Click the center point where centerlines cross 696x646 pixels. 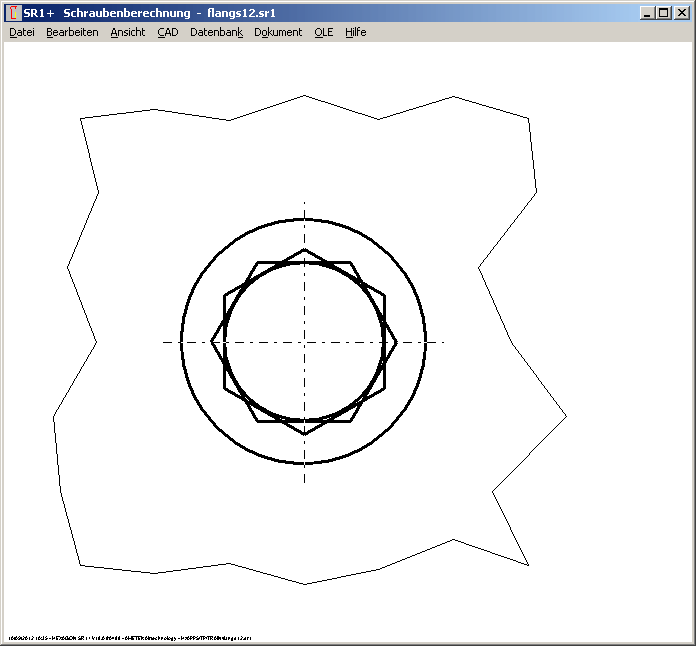[304, 342]
